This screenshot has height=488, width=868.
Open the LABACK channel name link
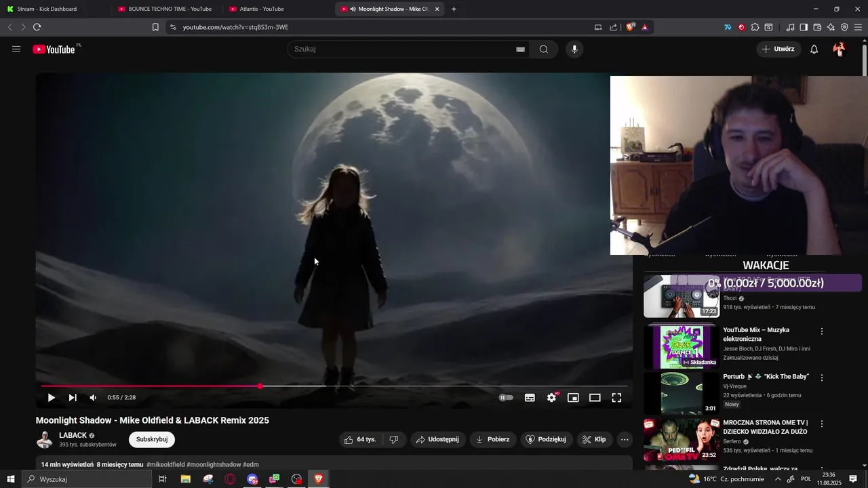73,435
